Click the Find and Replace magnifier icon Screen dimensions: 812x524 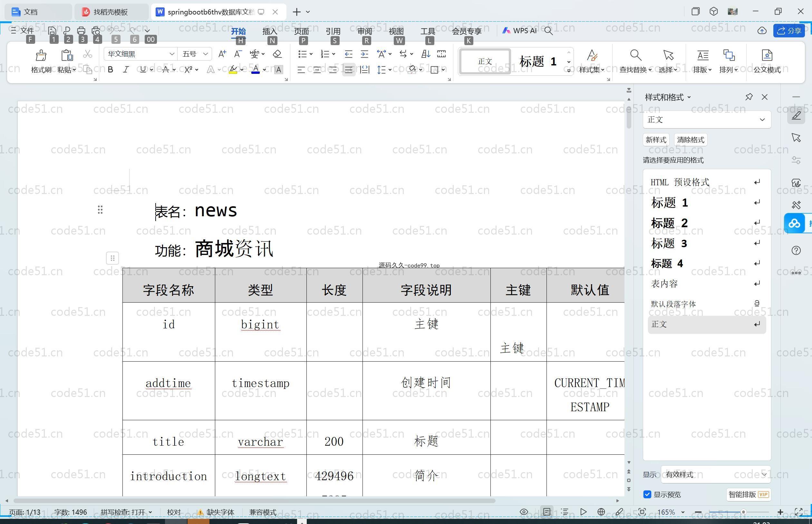pyautogui.click(x=635, y=55)
